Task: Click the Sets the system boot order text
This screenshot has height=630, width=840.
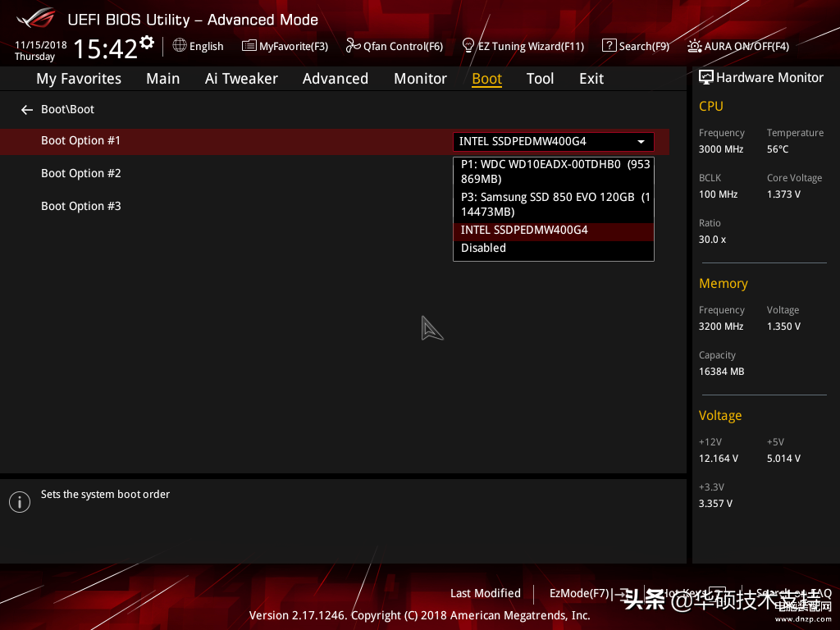Action: pyautogui.click(x=105, y=494)
